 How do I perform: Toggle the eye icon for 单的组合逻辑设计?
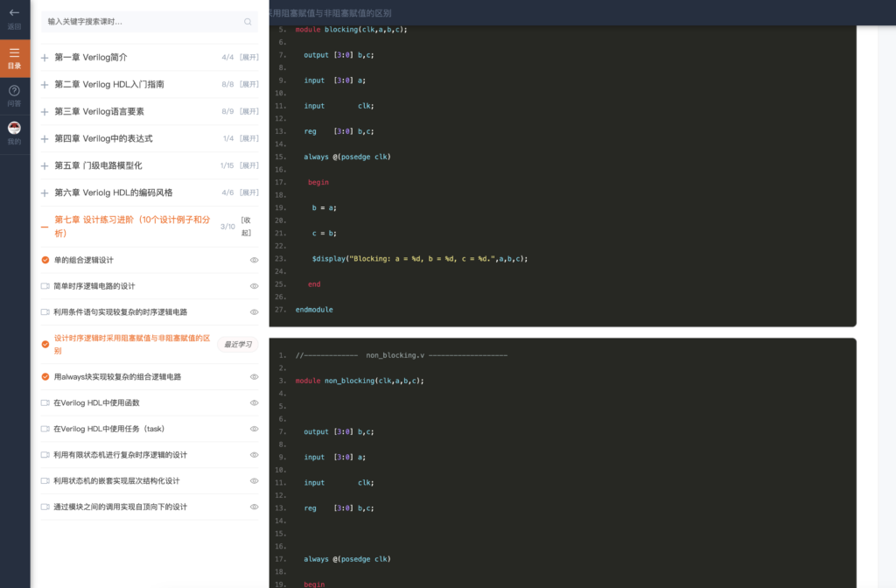coord(255,261)
